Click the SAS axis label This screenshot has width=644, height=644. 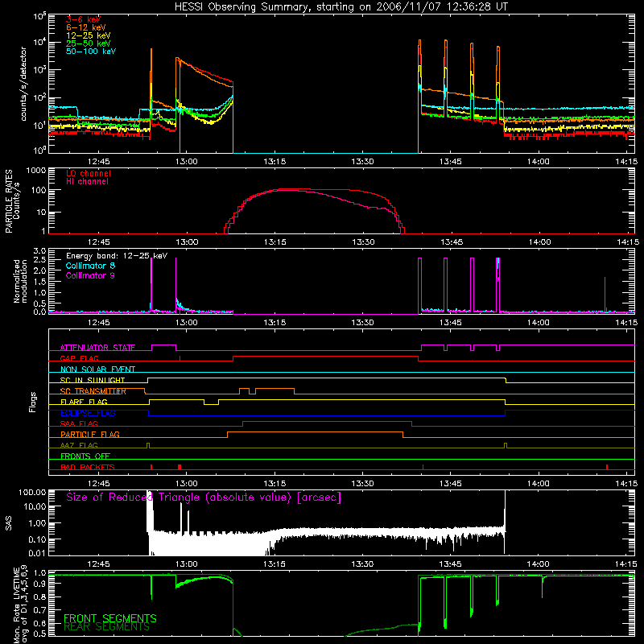9,523
